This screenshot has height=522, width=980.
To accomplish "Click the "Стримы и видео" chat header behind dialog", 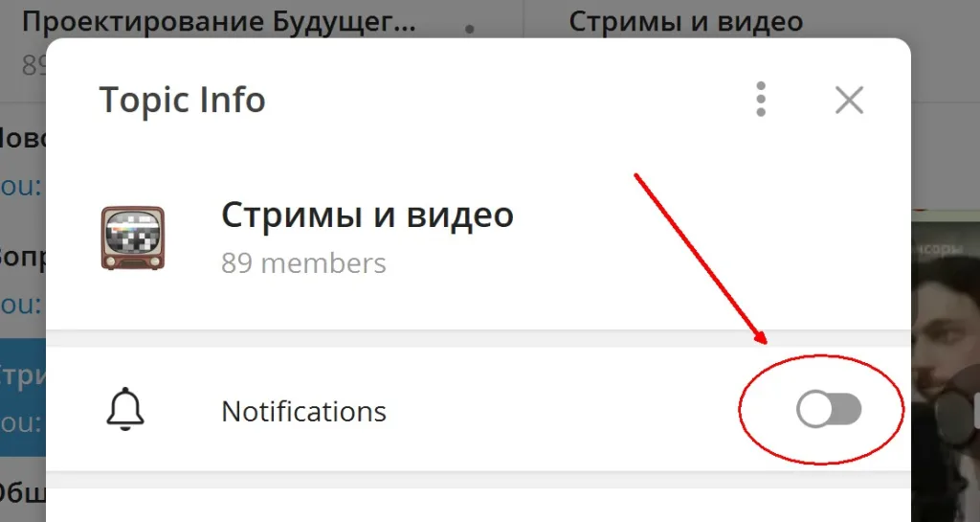I will pos(685,22).
